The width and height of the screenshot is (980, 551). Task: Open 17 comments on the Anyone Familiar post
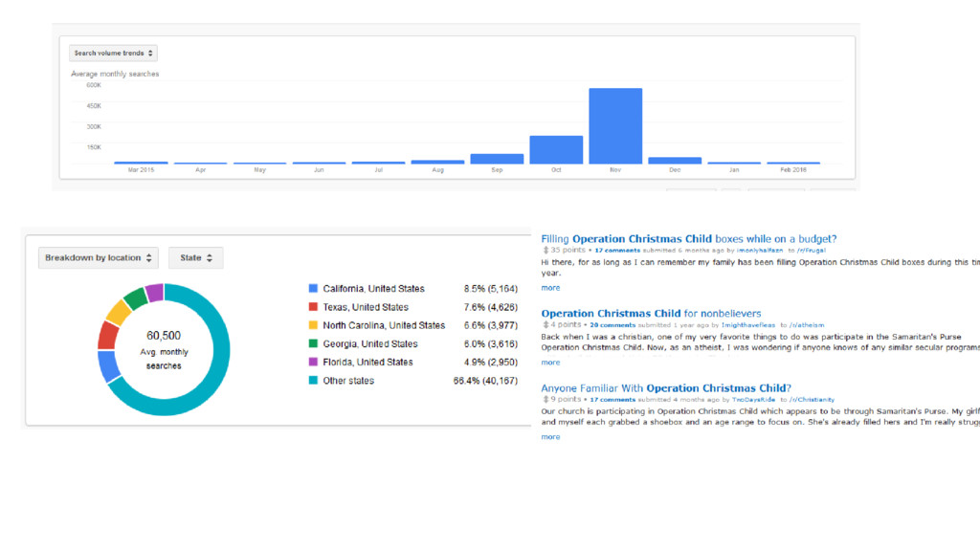pyautogui.click(x=612, y=400)
